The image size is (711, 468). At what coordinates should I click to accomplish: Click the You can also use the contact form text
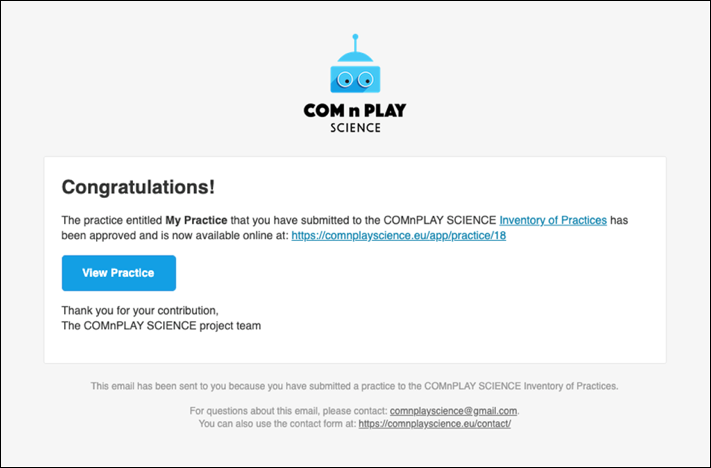point(278,424)
